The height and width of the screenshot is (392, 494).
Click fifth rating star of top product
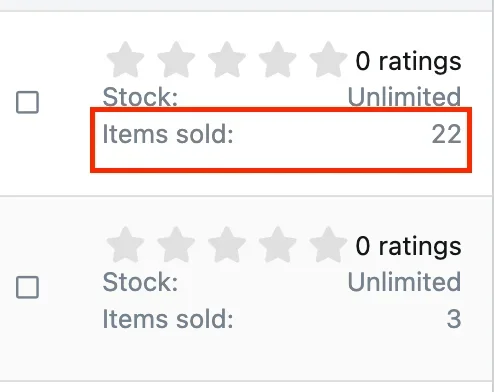click(328, 60)
